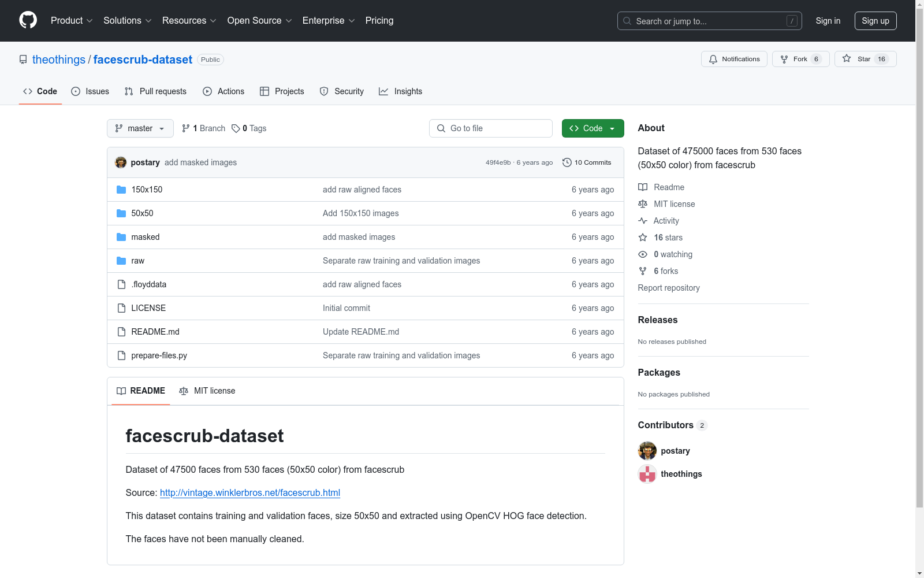Expand the Resources menu
This screenshot has height=578, width=924.
point(189,21)
